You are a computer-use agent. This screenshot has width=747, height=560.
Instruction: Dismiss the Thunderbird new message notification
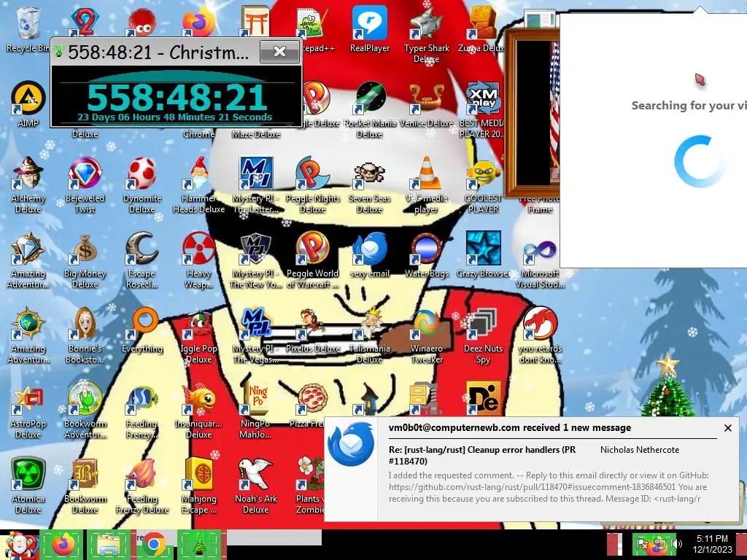pyautogui.click(x=727, y=428)
